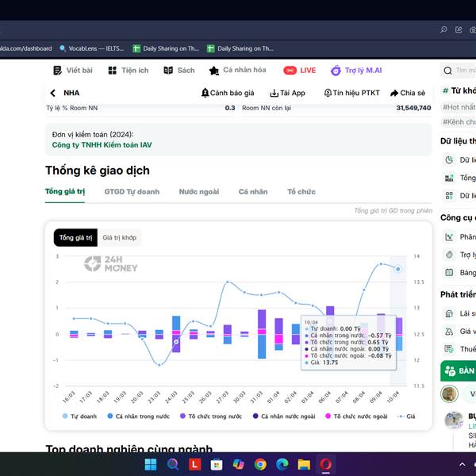The width and height of the screenshot is (476, 476).
Task: Toggle Cá nhân trong nước legend series
Action: click(x=139, y=416)
